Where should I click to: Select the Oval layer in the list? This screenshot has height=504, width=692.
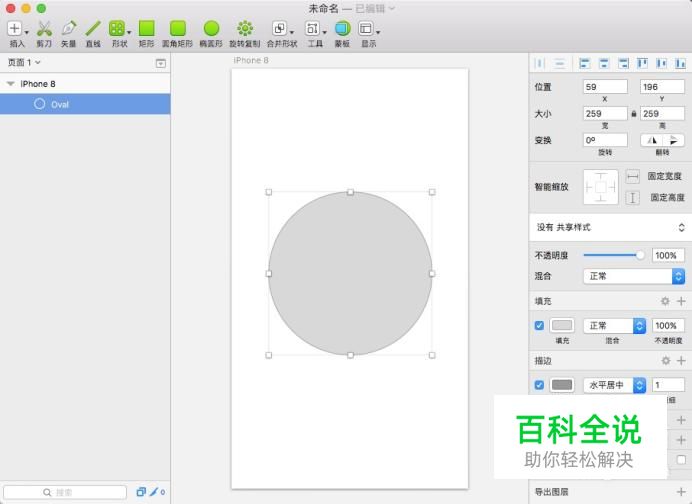coord(60,104)
